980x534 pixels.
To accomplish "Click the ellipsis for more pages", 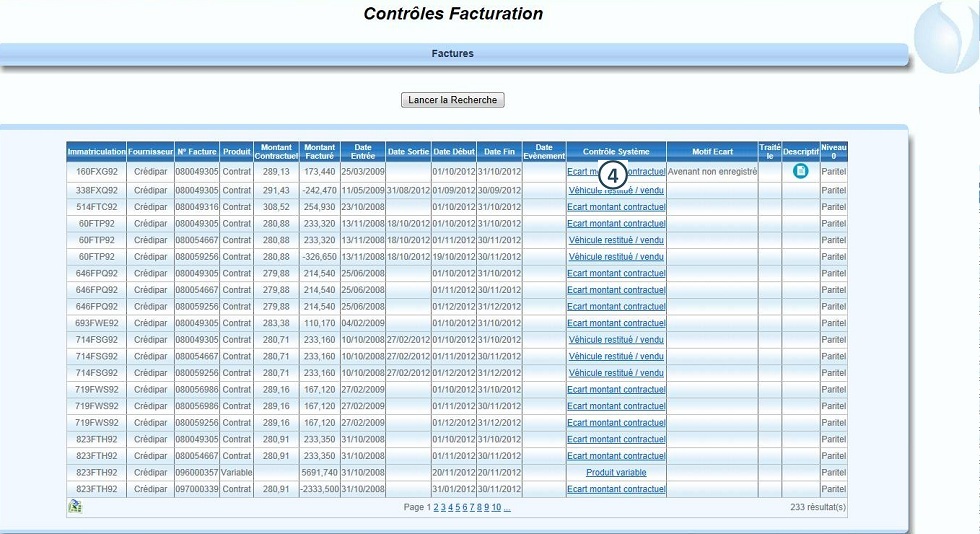I will pos(507,508).
